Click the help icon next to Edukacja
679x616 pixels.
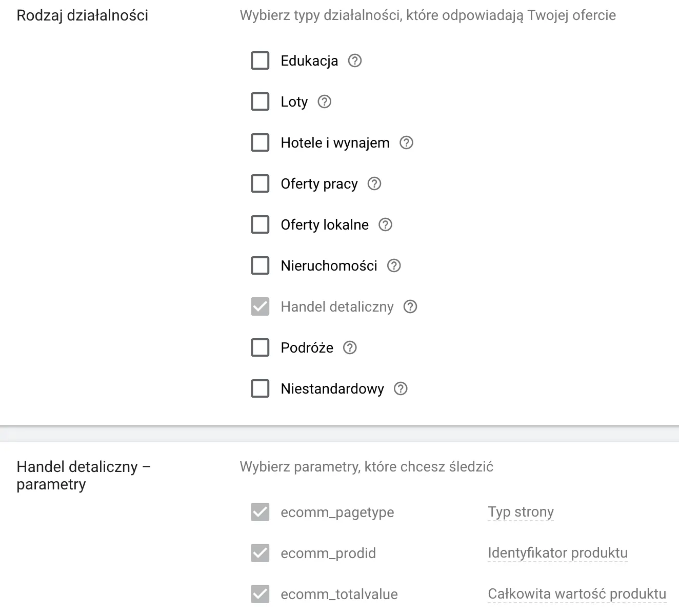tap(355, 61)
